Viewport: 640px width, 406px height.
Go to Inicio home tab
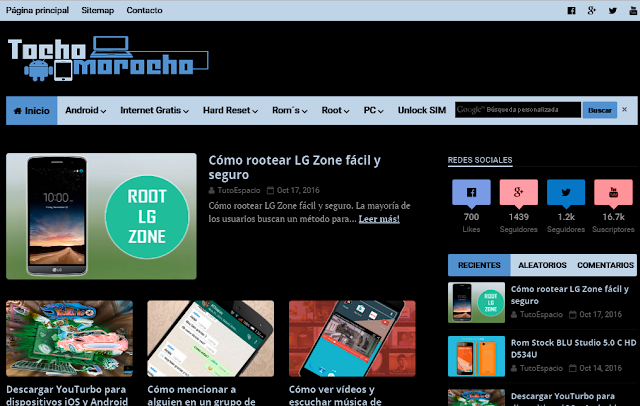pos(31,111)
